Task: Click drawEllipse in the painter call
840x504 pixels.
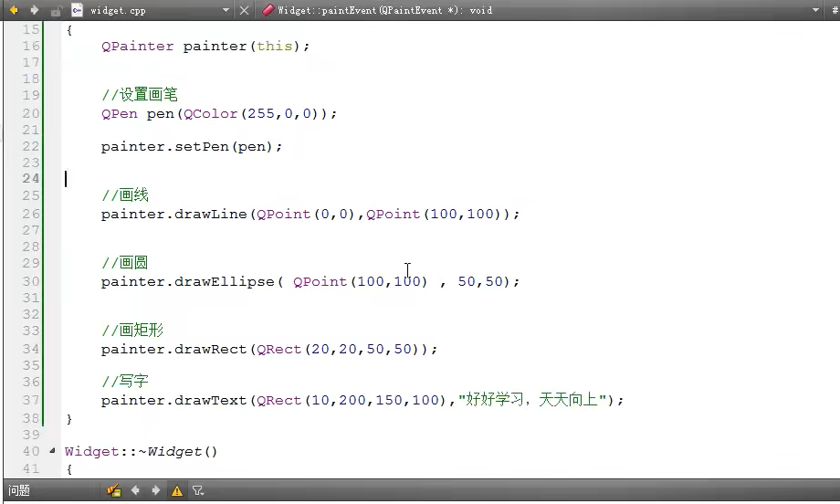Action: tap(224, 282)
